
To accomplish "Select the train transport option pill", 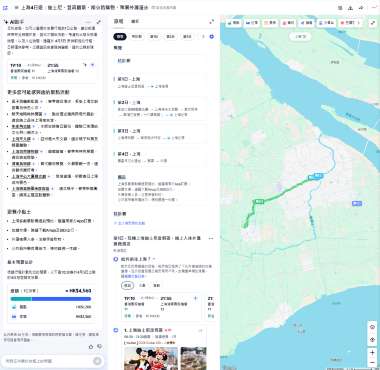I will (x=142, y=285).
